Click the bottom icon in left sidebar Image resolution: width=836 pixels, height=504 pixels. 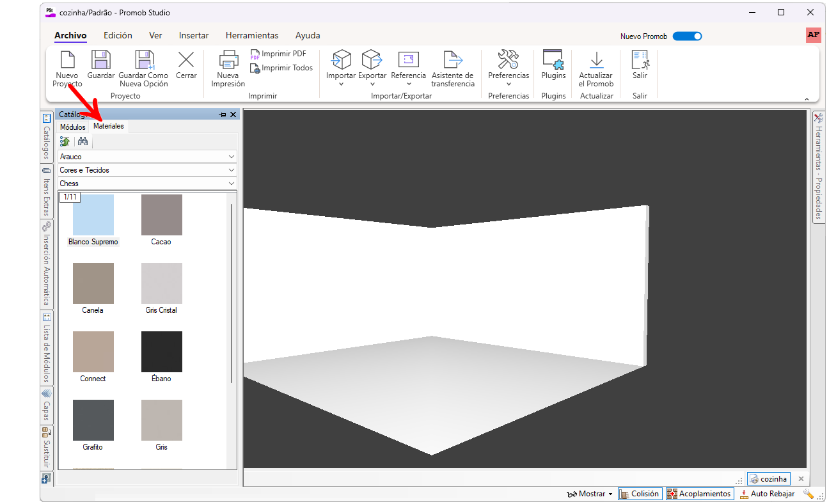46,478
